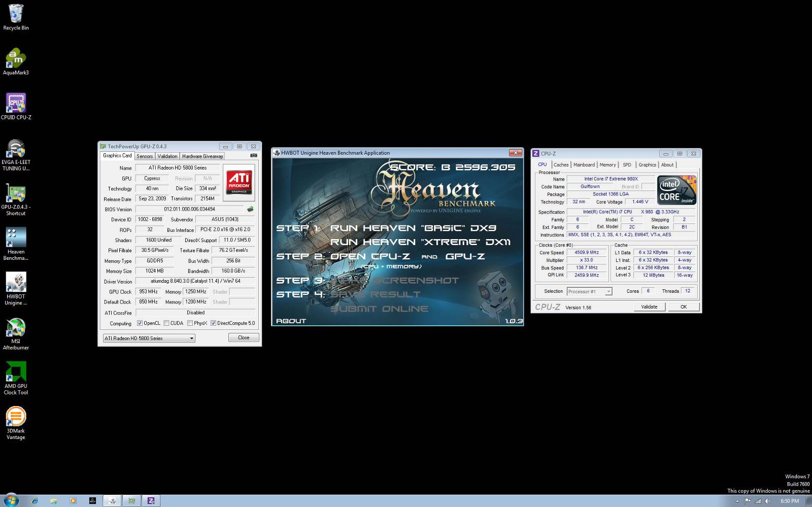Open the Recycle Bin desktop icon
This screenshot has width=812, height=507.
coord(16,17)
